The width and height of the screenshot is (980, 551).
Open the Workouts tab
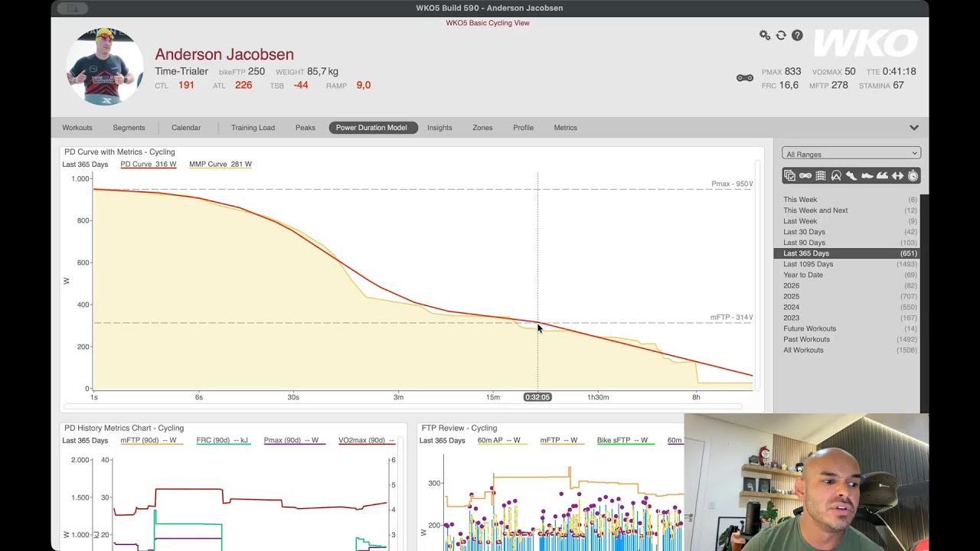pyautogui.click(x=77, y=128)
